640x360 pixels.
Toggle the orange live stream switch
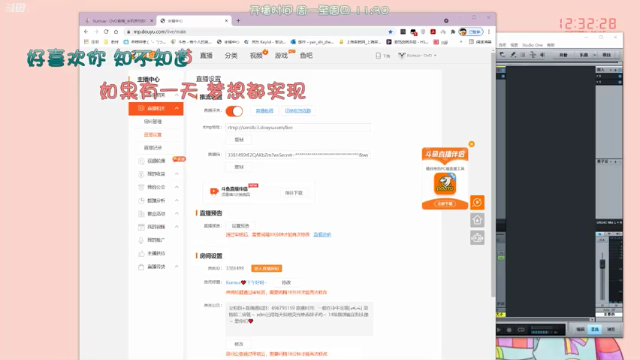[x=234, y=111]
